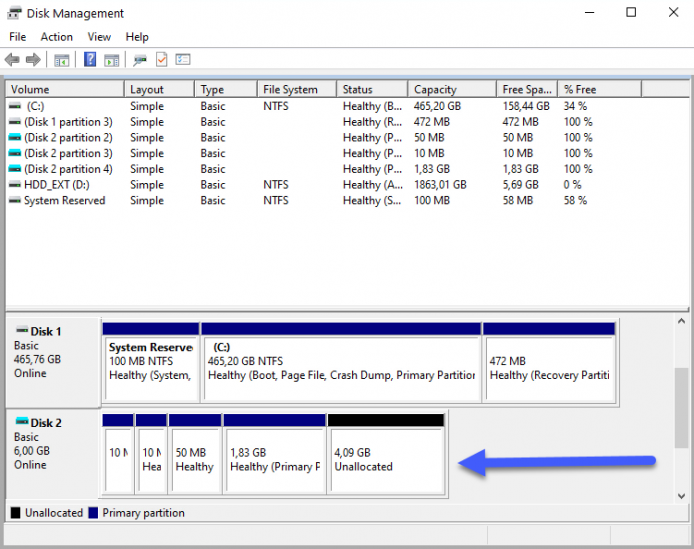Open the View menu
The width and height of the screenshot is (694, 549).
99,37
